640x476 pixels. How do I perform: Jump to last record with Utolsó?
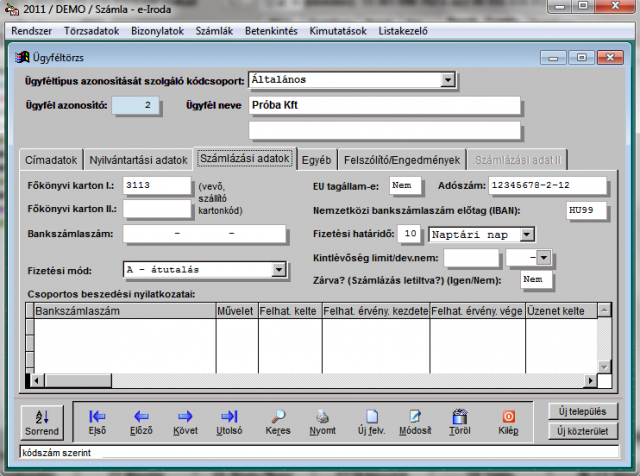[229, 421]
